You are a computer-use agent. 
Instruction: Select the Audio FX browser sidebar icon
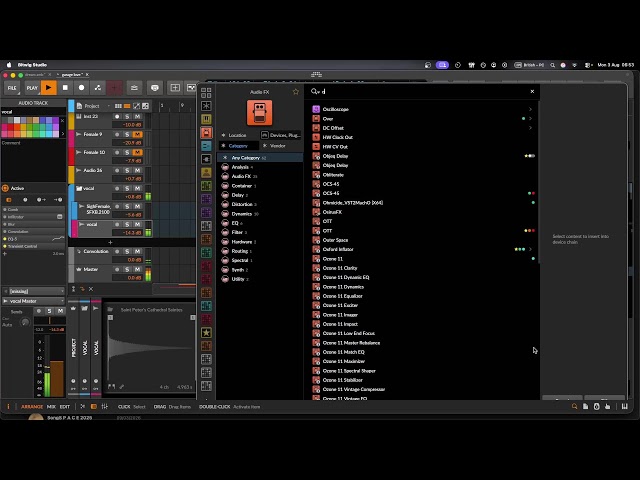click(x=206, y=132)
